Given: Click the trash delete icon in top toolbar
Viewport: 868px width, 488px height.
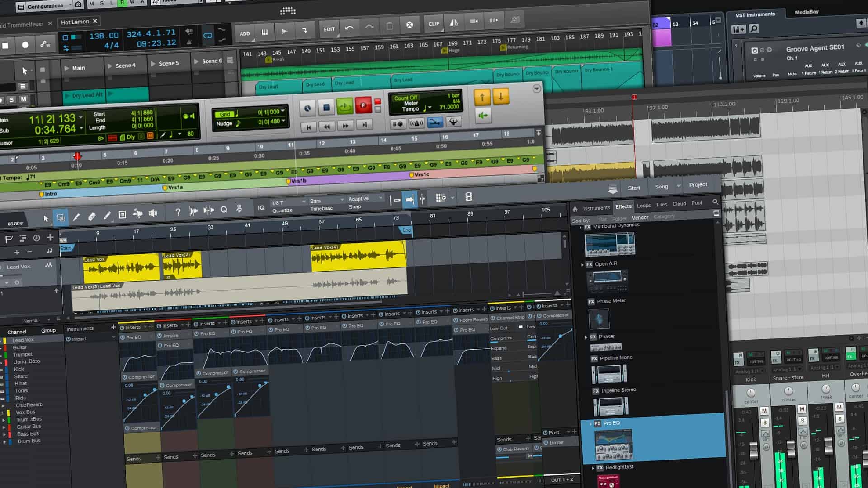Looking at the screenshot, I should click(389, 26).
